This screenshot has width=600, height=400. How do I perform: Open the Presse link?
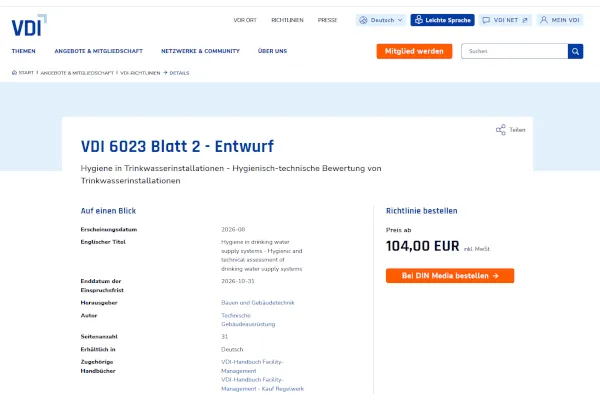pyautogui.click(x=327, y=20)
